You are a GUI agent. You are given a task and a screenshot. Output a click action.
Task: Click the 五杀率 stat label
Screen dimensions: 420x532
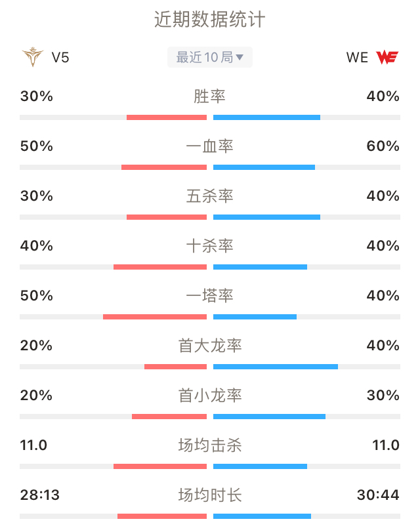210,196
